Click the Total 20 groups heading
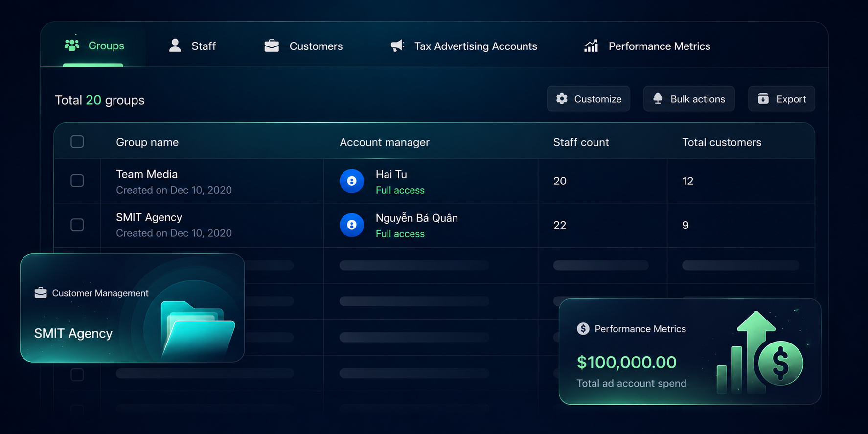 tap(100, 100)
